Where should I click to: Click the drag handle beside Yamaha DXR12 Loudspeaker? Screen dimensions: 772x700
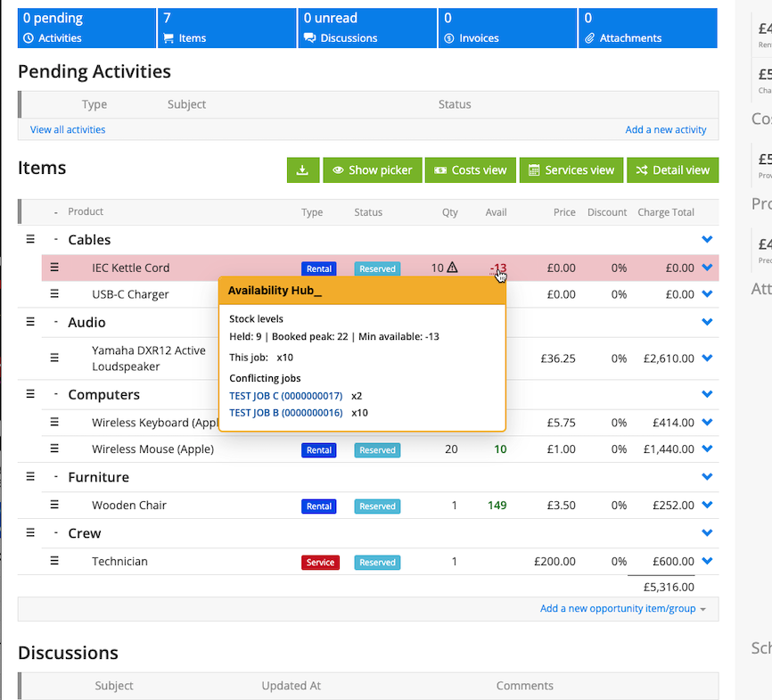(54, 358)
